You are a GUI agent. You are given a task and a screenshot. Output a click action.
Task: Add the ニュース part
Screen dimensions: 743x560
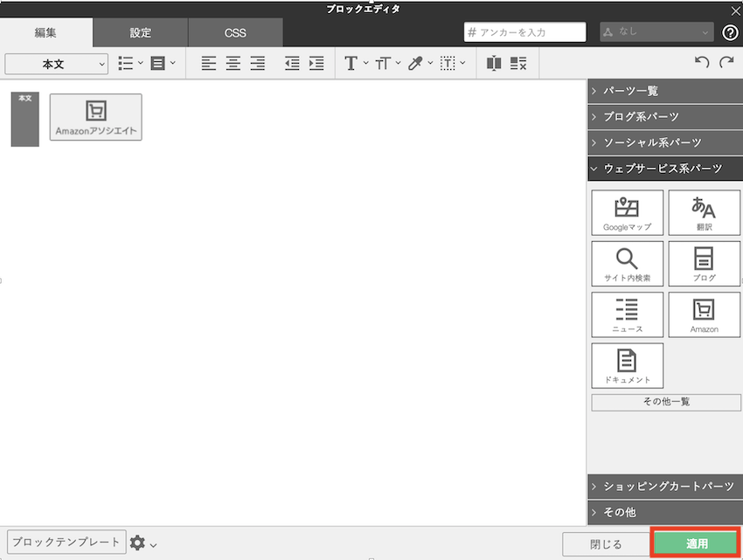coord(627,315)
